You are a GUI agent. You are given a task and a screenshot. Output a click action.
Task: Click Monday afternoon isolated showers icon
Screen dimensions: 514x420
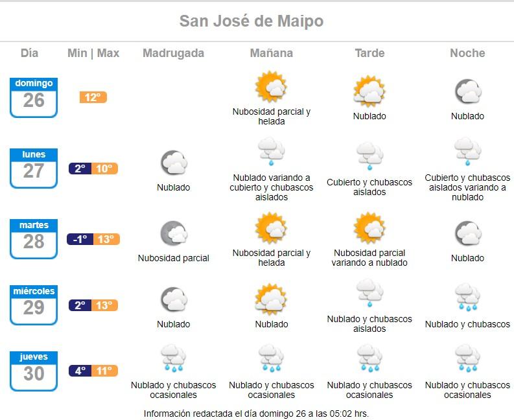coord(369,157)
